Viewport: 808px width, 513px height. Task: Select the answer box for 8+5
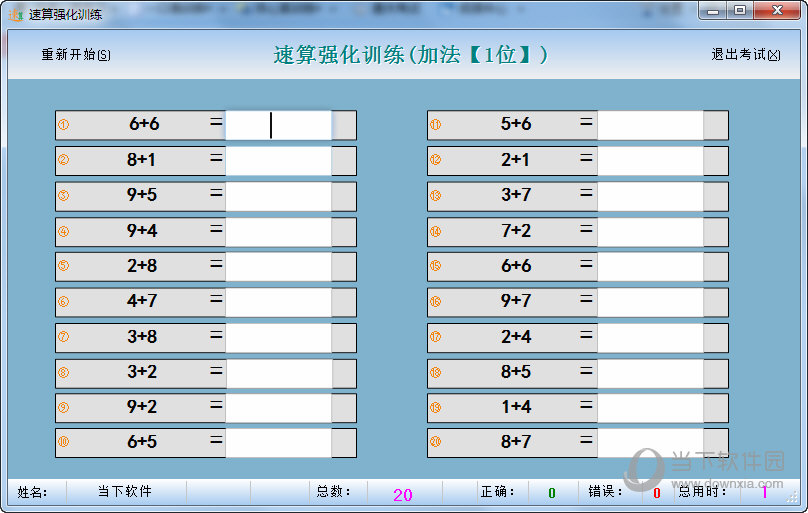tap(651, 373)
